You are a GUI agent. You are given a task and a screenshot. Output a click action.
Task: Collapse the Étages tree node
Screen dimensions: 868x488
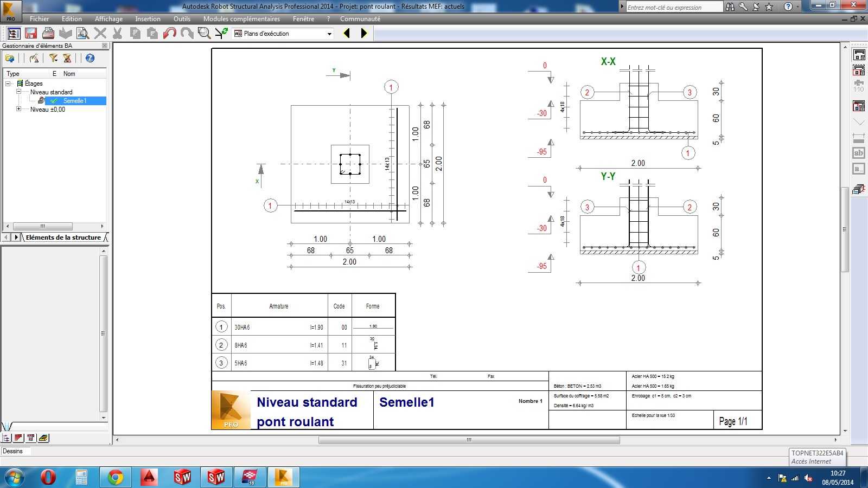(8, 84)
